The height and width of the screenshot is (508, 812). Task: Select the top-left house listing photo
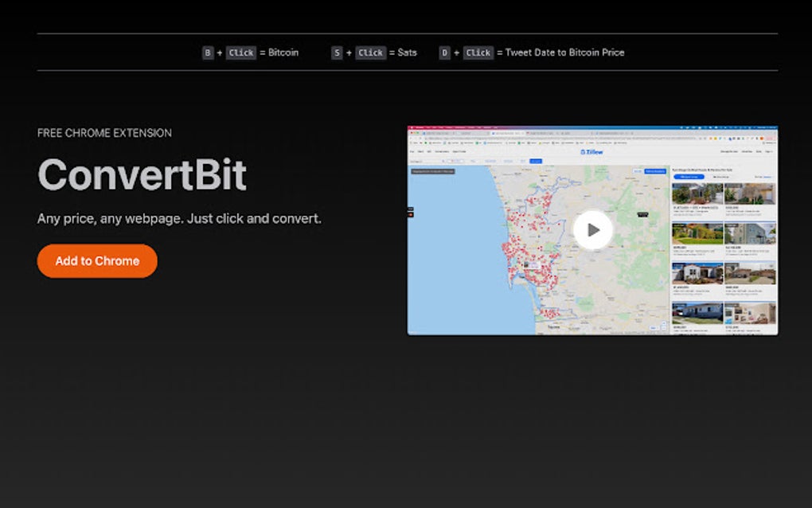(697, 193)
